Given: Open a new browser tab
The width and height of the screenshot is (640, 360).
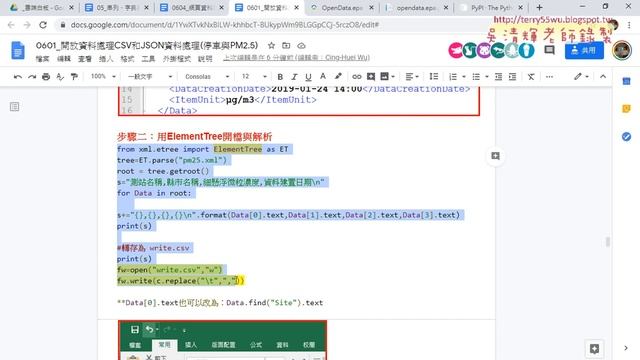Looking at the screenshot, I should [539, 7].
